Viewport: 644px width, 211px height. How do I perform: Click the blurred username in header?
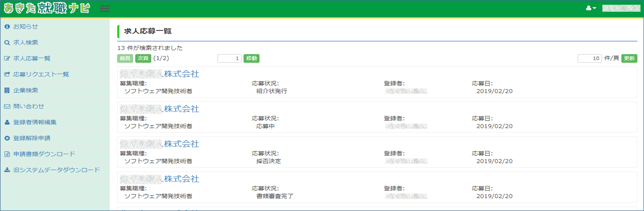pyautogui.click(x=621, y=8)
